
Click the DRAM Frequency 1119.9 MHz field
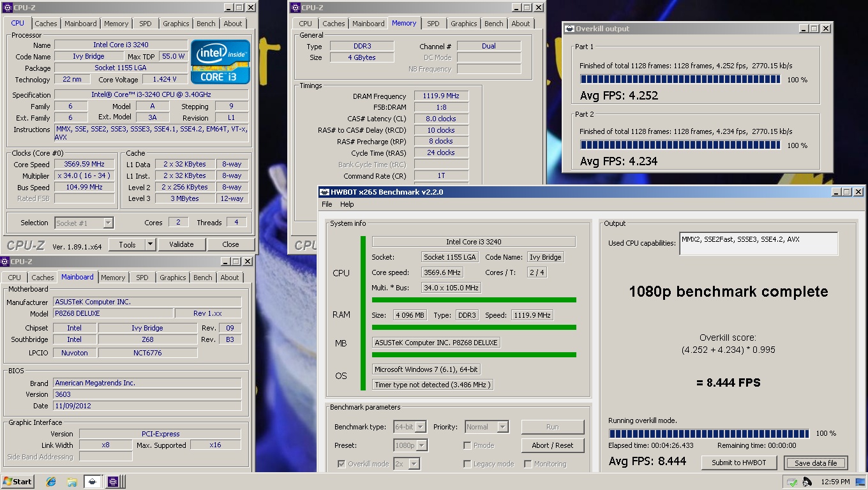coord(442,96)
